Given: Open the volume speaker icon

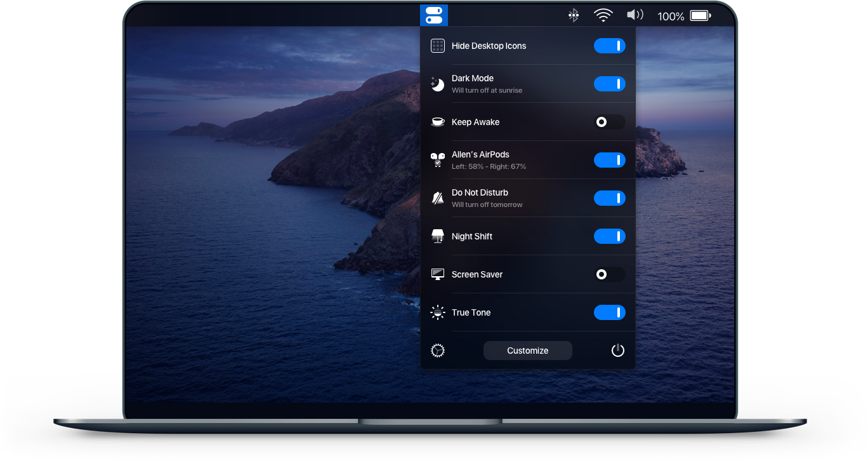Looking at the screenshot, I should coord(635,15).
